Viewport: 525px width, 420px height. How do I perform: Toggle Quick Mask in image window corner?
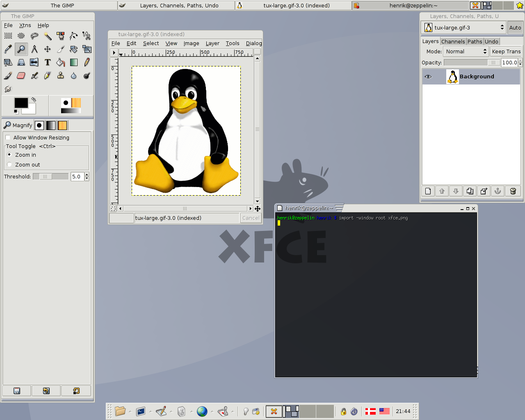113,208
